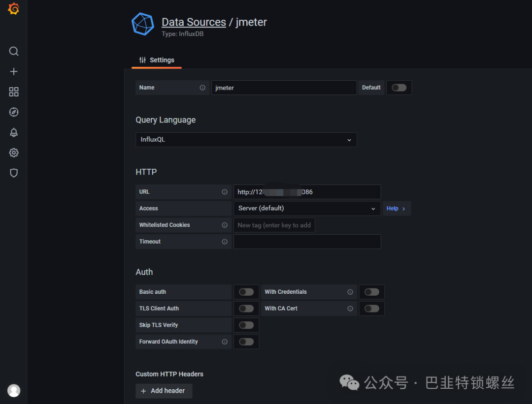
Task: Focus the Name input field
Action: 284,88
